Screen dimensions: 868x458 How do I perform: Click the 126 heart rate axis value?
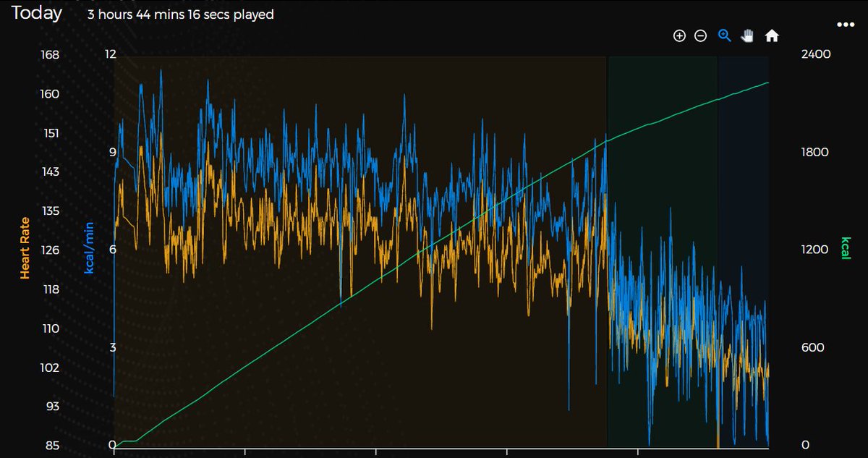click(51, 250)
